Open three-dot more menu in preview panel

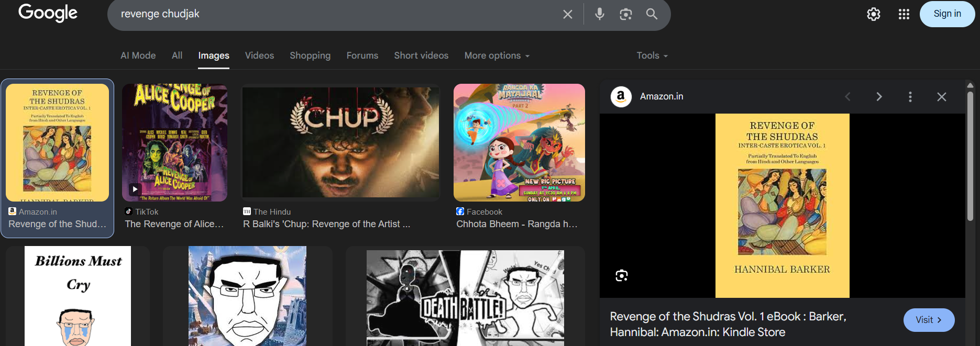tap(910, 97)
